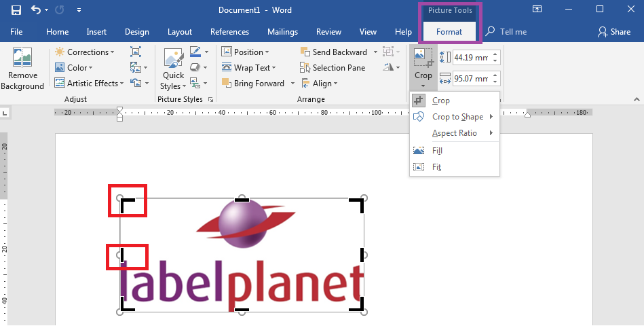Screen dimensions: 644x326
Task: Open the Bring Forward dropdown arrow
Action: click(292, 84)
